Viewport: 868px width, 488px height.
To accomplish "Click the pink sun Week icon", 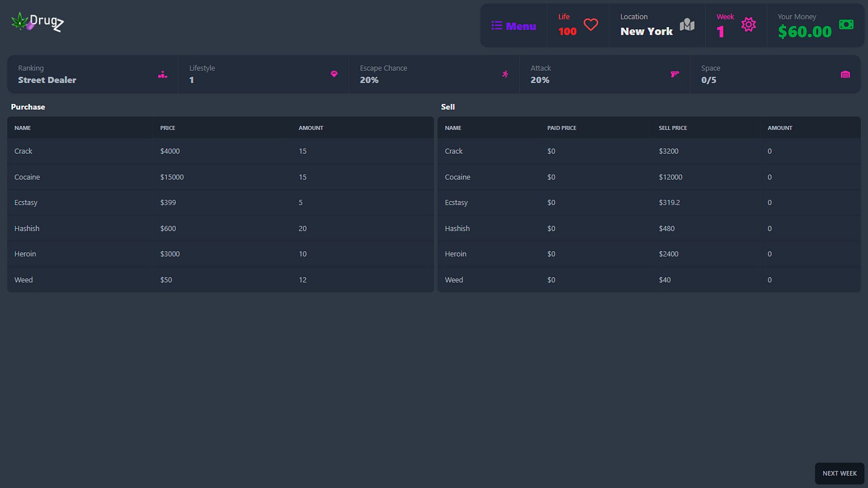I will tap(748, 24).
